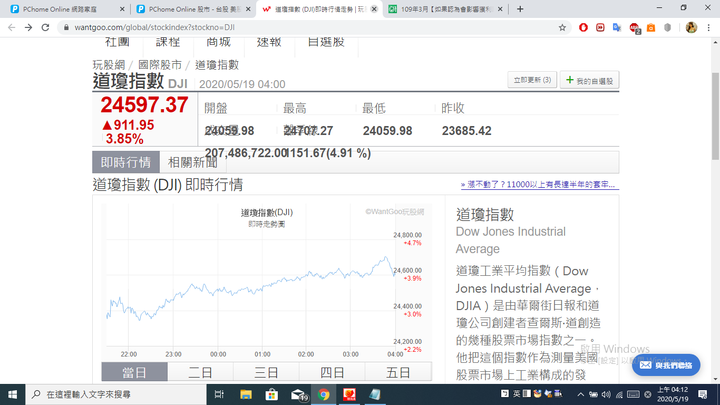This screenshot has width=720, height=405.
Task: Show the 二日 chart range
Action: tap(200, 372)
